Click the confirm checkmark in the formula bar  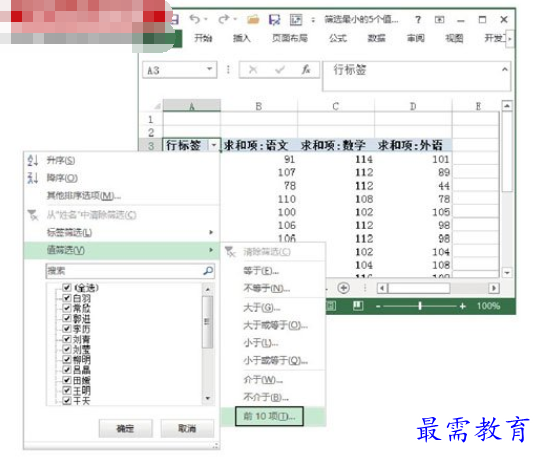(280, 70)
